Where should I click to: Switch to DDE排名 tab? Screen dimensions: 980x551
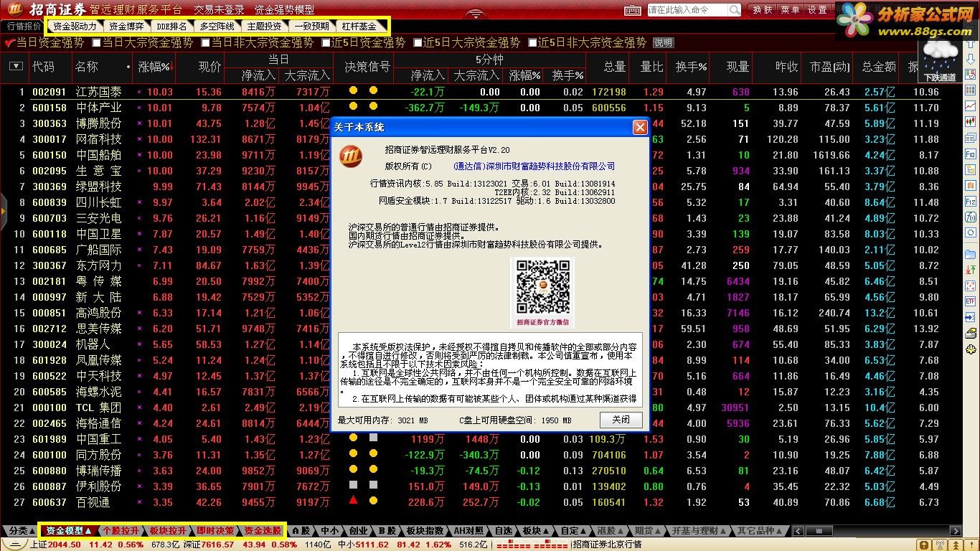171,27
